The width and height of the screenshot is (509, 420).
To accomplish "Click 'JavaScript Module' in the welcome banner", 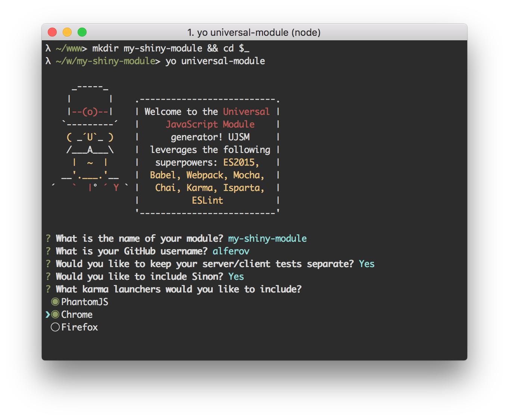I will tap(210, 124).
